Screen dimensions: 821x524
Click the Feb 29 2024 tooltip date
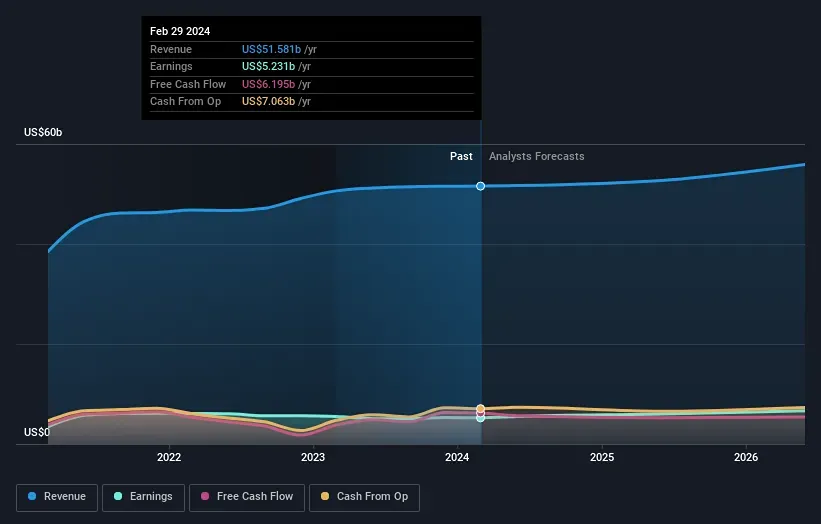pyautogui.click(x=180, y=31)
